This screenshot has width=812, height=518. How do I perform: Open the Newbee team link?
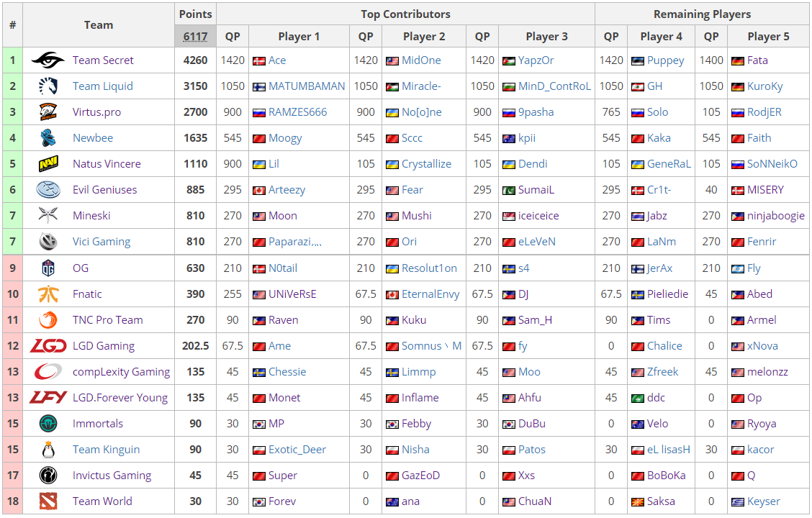coord(93,138)
